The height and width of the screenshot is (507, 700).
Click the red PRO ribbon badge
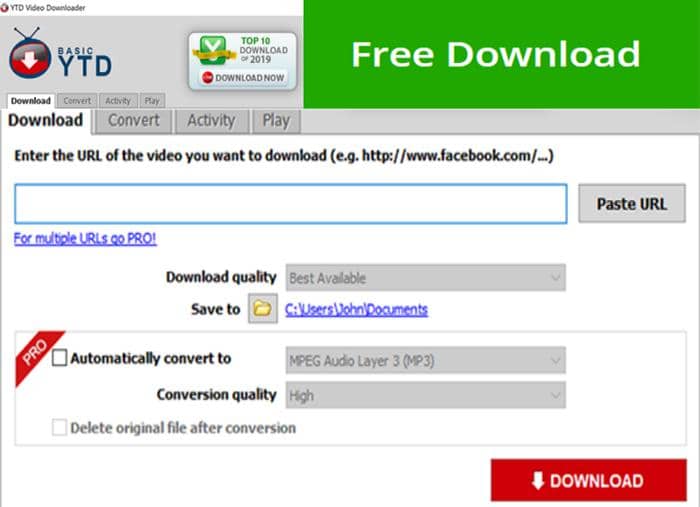pos(38,356)
